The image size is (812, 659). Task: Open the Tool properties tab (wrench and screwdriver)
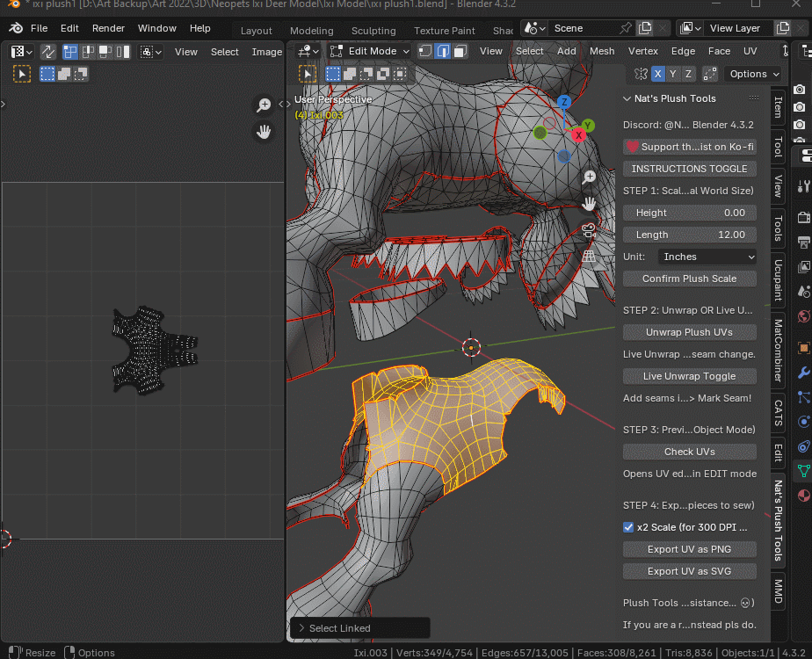804,186
